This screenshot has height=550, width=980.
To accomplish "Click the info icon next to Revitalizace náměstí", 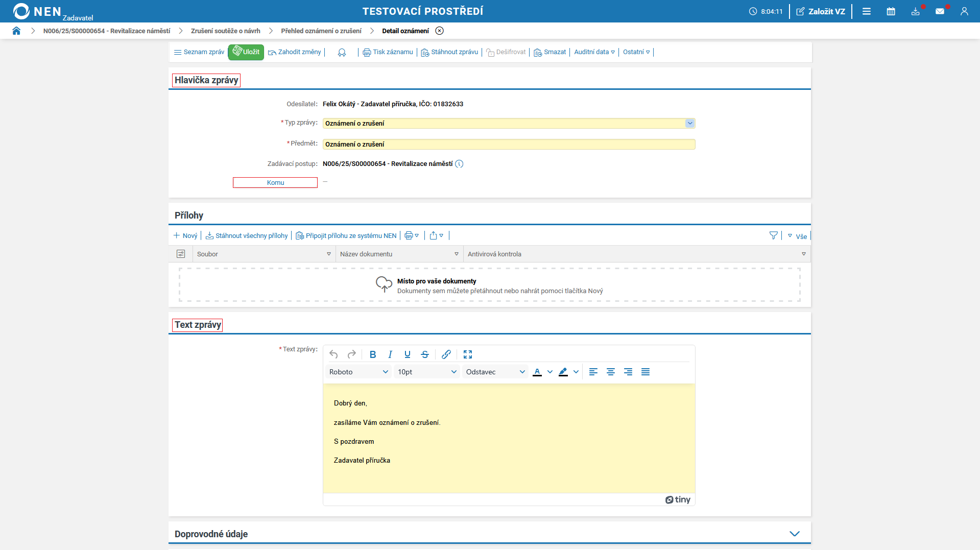I will 459,164.
